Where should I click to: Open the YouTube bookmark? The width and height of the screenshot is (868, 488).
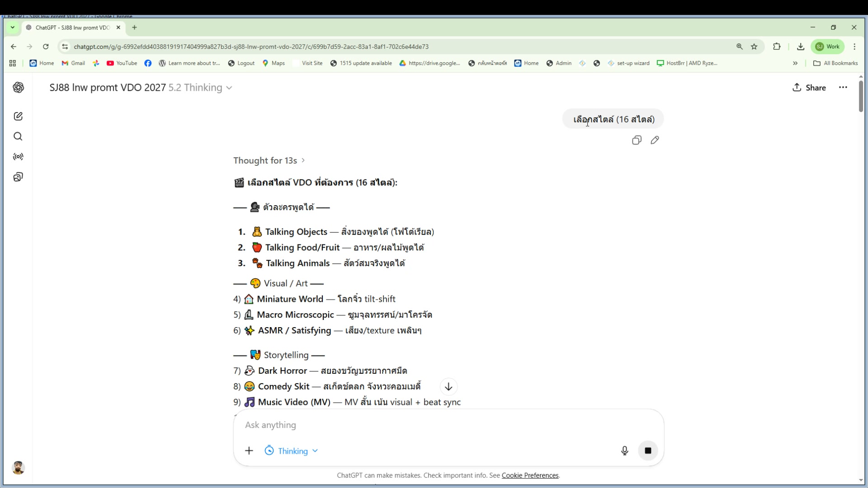122,63
